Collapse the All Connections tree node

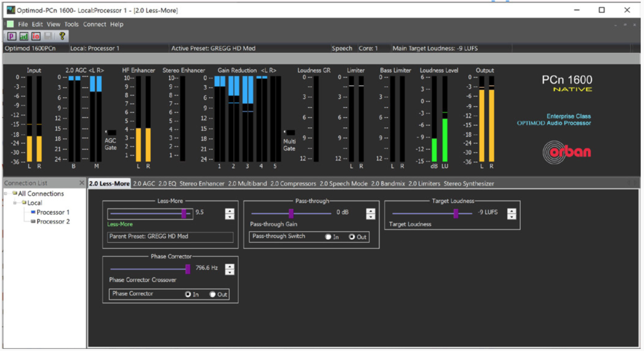pos(6,194)
